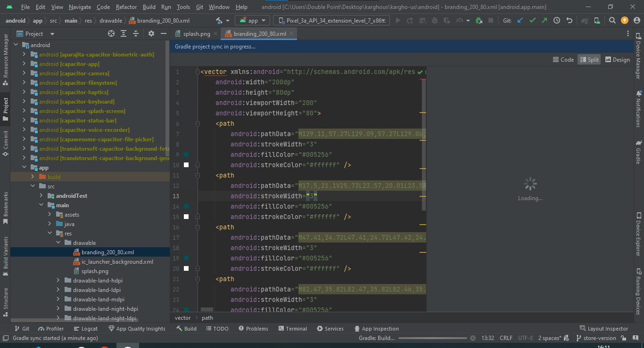Screen dimensions: 644x348
Task: Open the Terminal tool window
Action: [x=292, y=329]
